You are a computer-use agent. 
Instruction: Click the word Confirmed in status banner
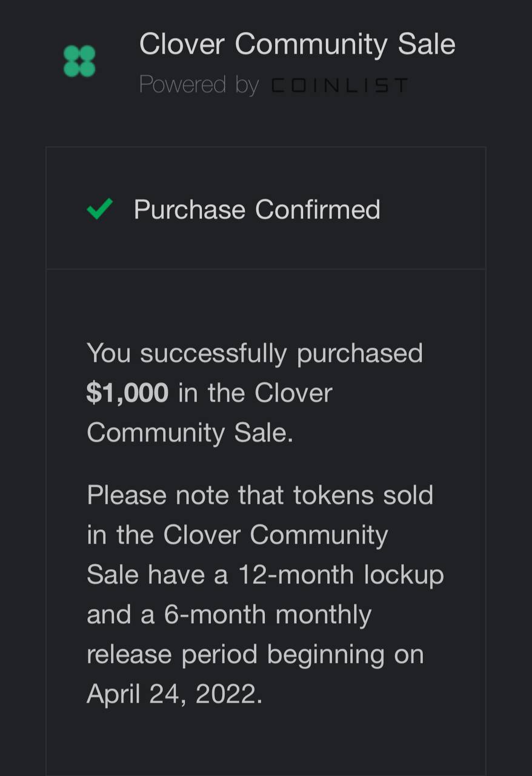click(x=318, y=210)
